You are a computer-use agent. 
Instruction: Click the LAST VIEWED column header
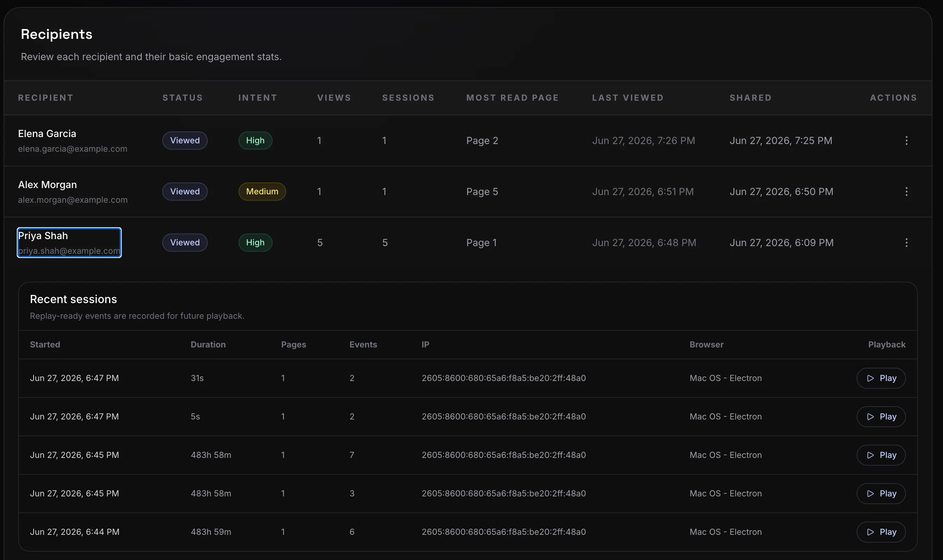tap(628, 98)
